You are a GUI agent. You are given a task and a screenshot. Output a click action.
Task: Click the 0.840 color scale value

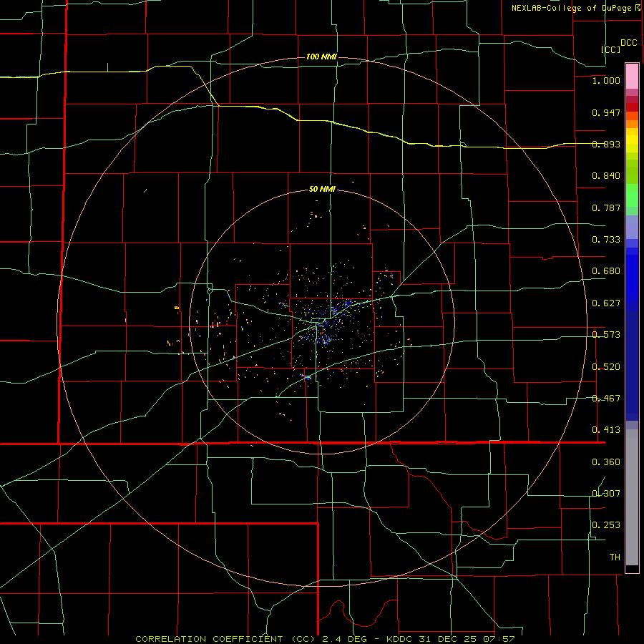(606, 176)
